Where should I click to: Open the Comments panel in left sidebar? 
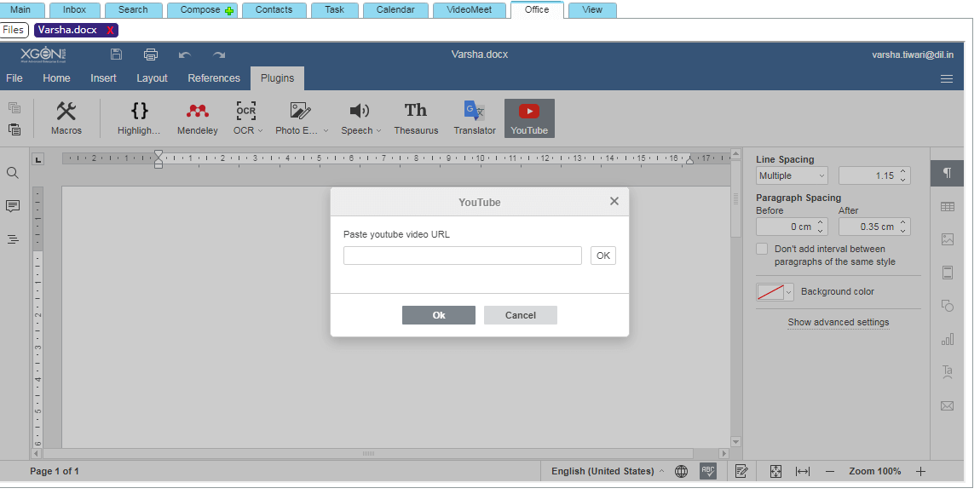(x=13, y=206)
